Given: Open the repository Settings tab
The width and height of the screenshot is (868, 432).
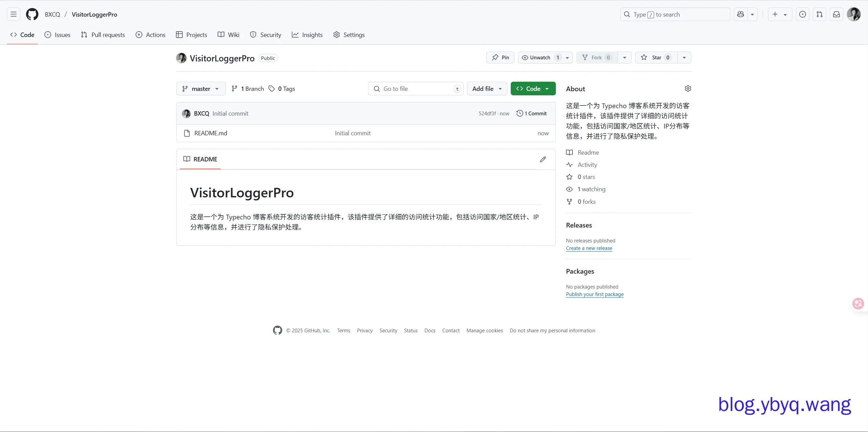Looking at the screenshot, I should 349,35.
